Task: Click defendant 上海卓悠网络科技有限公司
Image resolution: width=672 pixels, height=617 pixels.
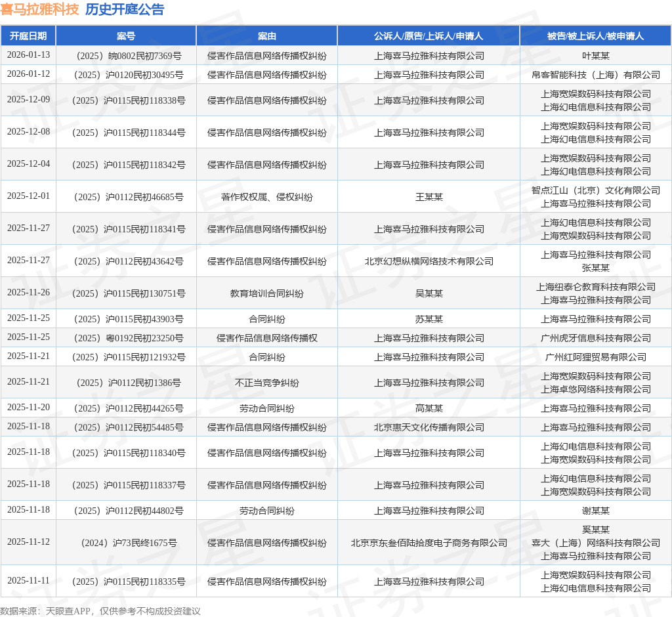Action: tap(596, 390)
